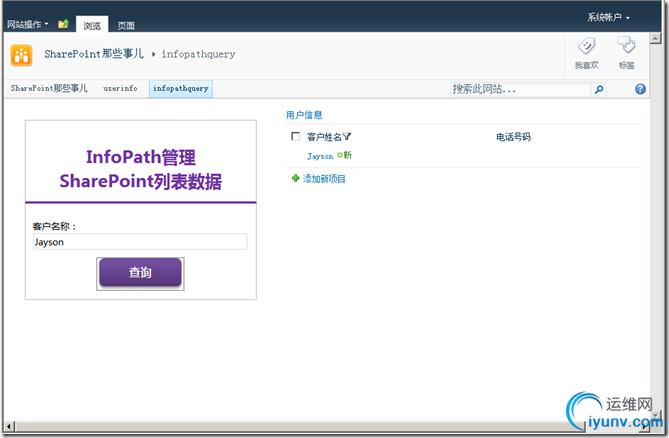The image size is (669, 438).
Task: Click the horizontal scrollbar left arrow
Action: [9, 426]
